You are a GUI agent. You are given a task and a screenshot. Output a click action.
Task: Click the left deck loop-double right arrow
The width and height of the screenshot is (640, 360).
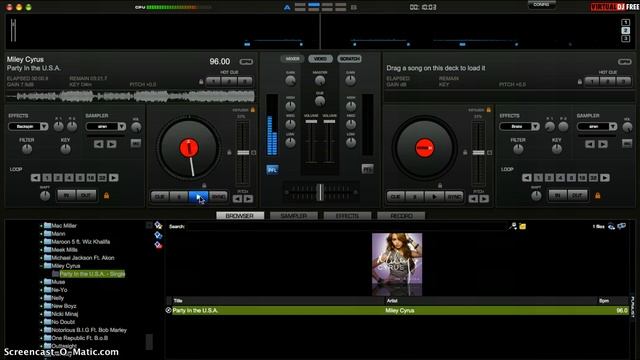point(114,178)
